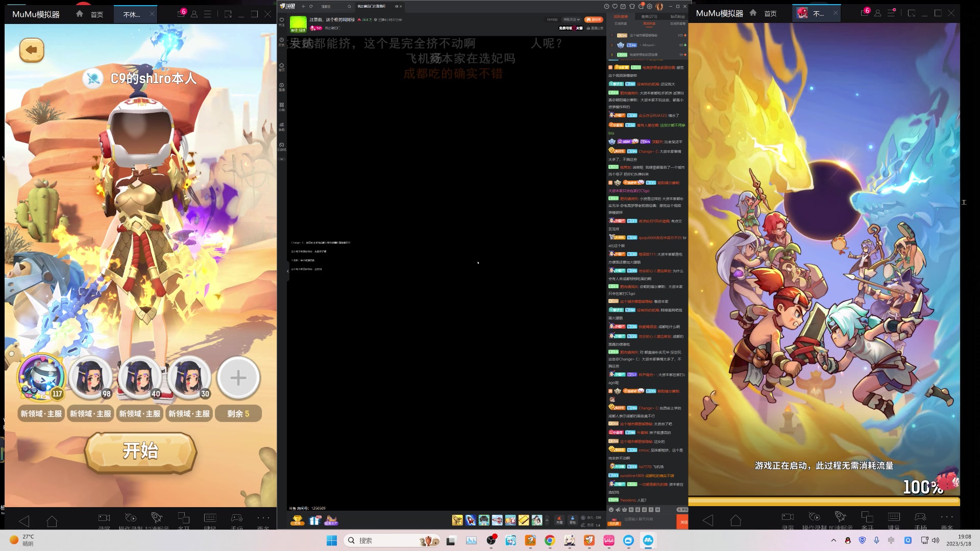Screen dimensions: 980x551
Task: Start the game with the 开始 button
Action: [x=140, y=452]
